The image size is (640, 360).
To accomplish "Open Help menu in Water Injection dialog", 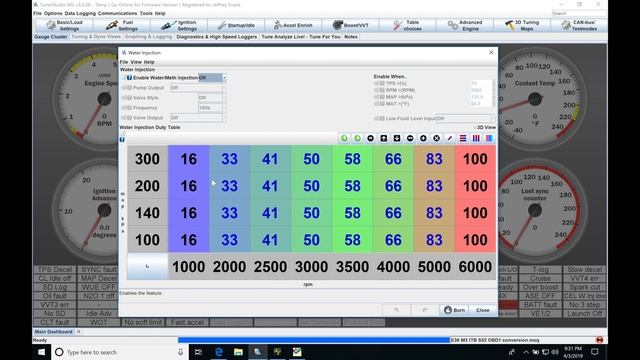I will coord(149,62).
